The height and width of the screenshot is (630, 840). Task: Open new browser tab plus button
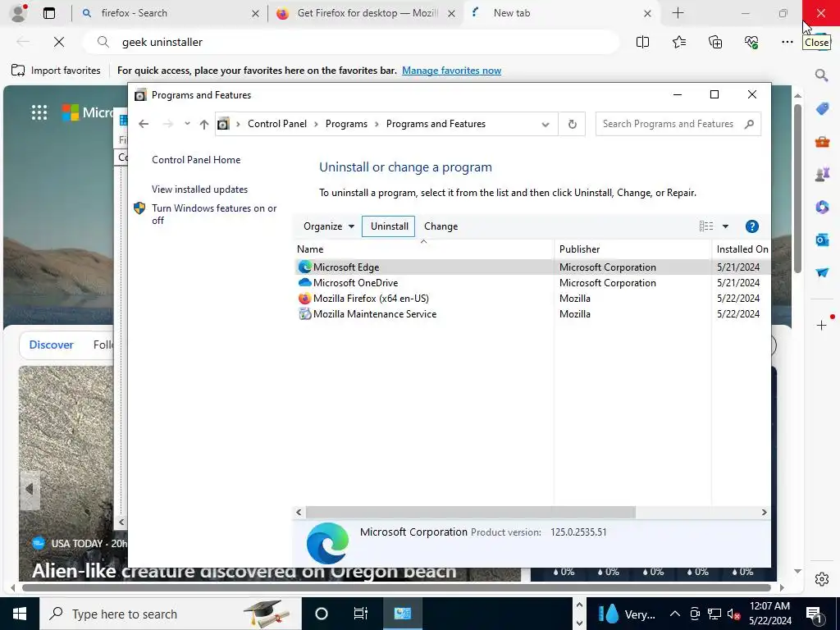pyautogui.click(x=678, y=13)
